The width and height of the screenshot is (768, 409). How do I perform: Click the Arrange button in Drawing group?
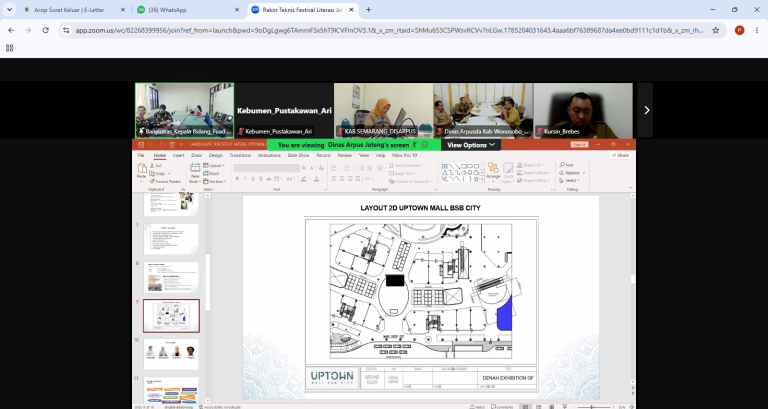493,172
